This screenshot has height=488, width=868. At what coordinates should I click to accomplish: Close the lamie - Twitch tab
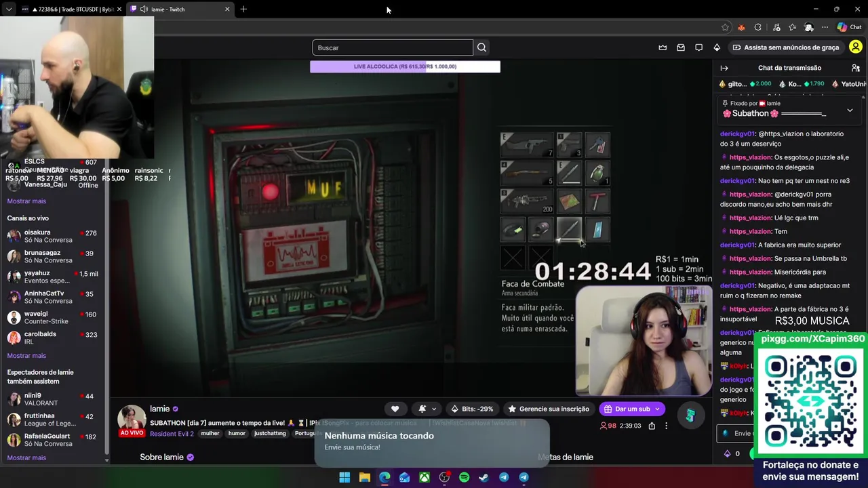coord(227,9)
